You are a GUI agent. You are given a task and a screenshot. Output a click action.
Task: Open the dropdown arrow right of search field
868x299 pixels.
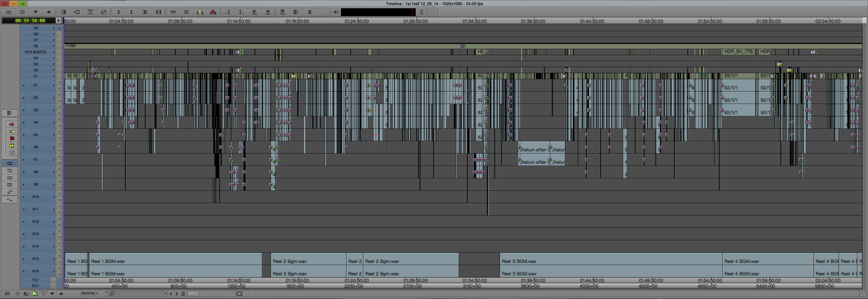(x=166, y=294)
